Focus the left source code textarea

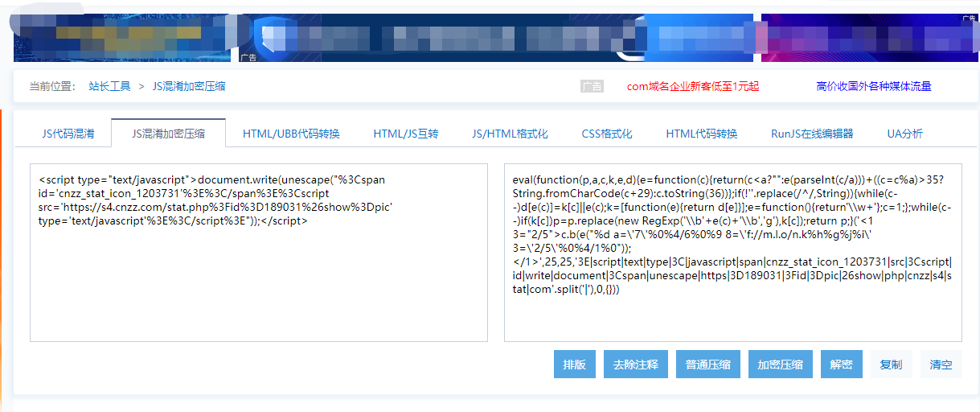259,253
